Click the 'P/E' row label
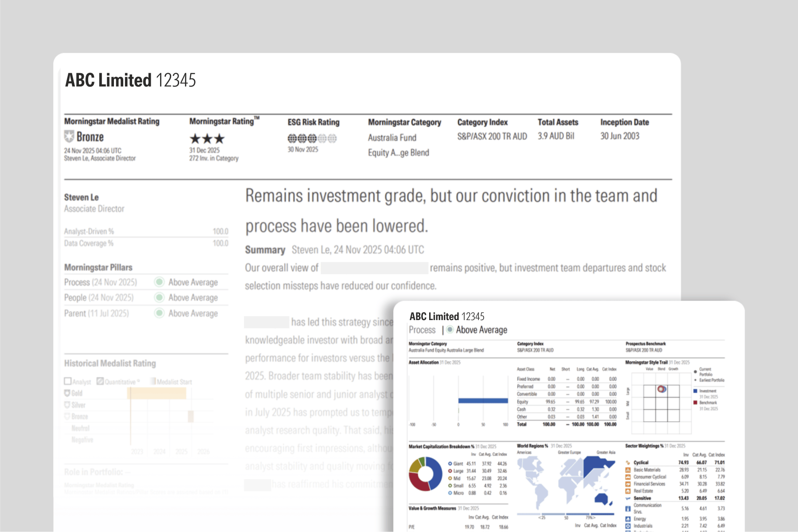The image size is (798, 532). (x=411, y=527)
